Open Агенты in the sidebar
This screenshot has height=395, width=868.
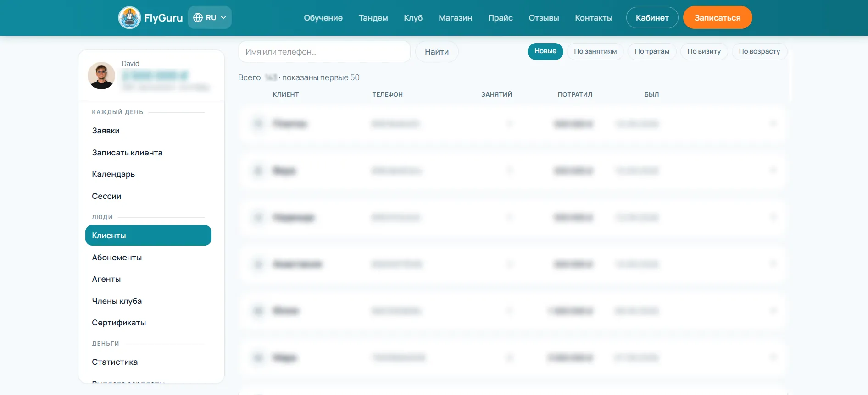pos(148,279)
